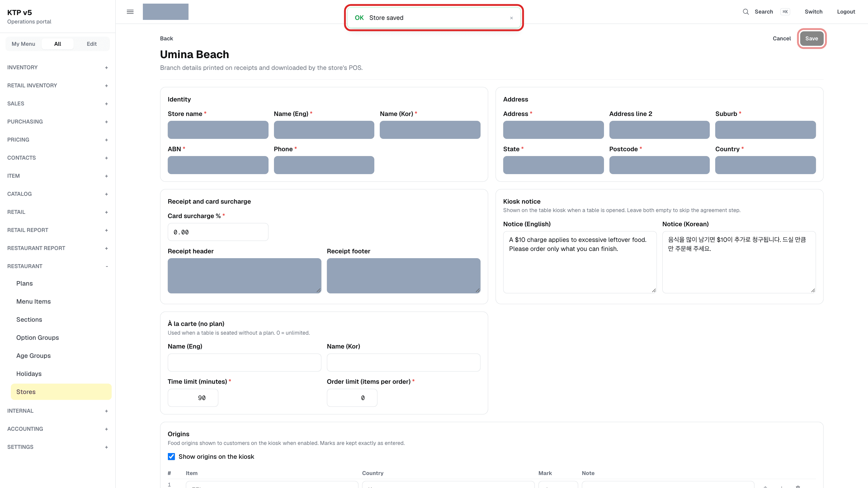The height and width of the screenshot is (488, 868).
Task: Select Stores in sidebar
Action: click(61, 392)
